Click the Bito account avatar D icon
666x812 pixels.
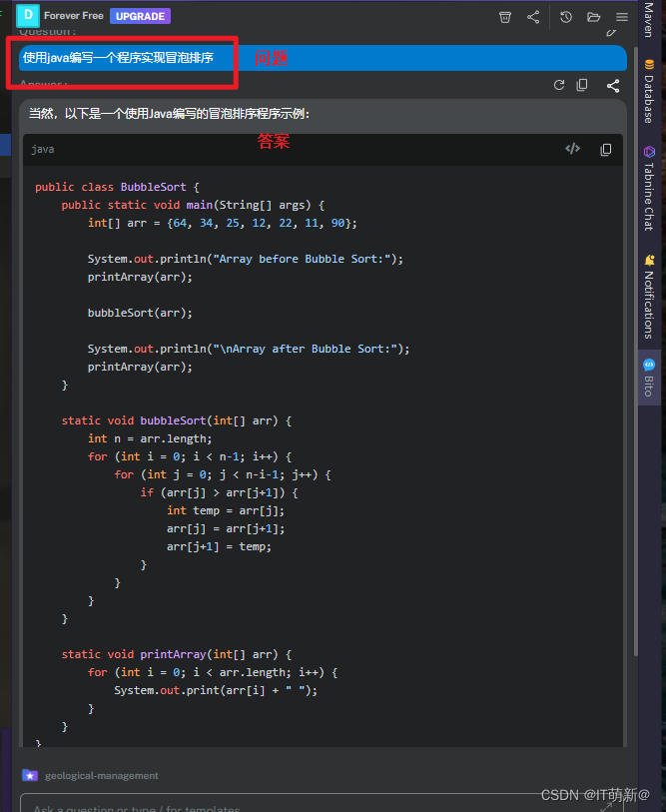pos(28,15)
